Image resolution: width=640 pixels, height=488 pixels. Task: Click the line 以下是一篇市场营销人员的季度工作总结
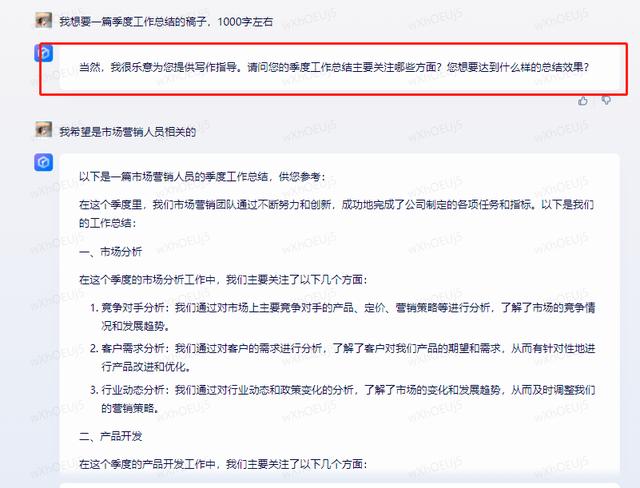[x=202, y=177]
